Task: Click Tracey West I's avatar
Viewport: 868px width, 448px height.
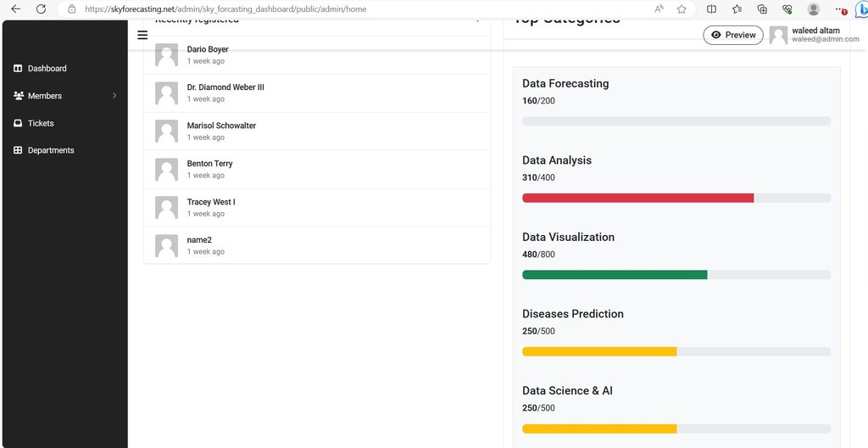Action: 167,207
